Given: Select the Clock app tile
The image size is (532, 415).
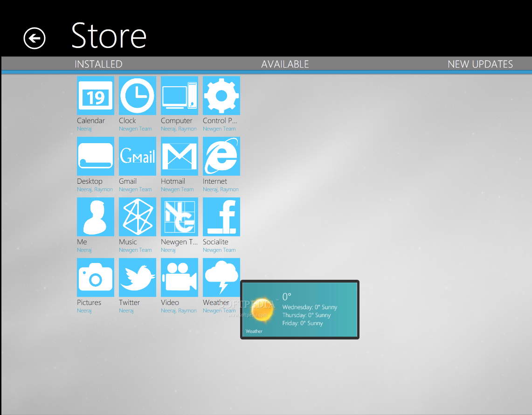Looking at the screenshot, I should tap(138, 96).
